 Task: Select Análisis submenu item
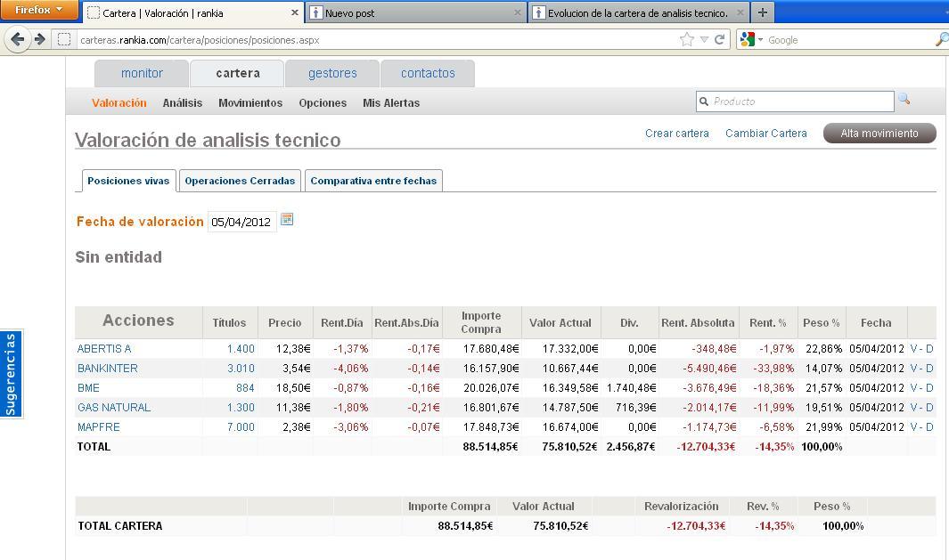[x=182, y=102]
